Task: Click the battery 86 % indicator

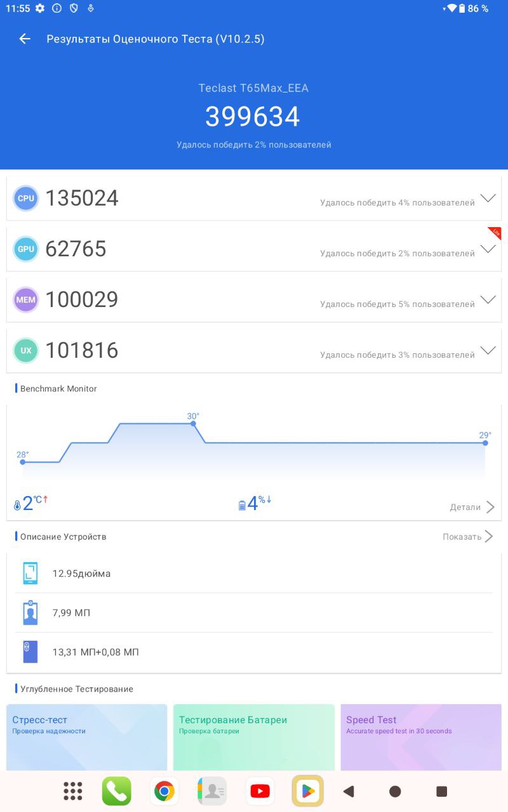Action: pos(474,8)
